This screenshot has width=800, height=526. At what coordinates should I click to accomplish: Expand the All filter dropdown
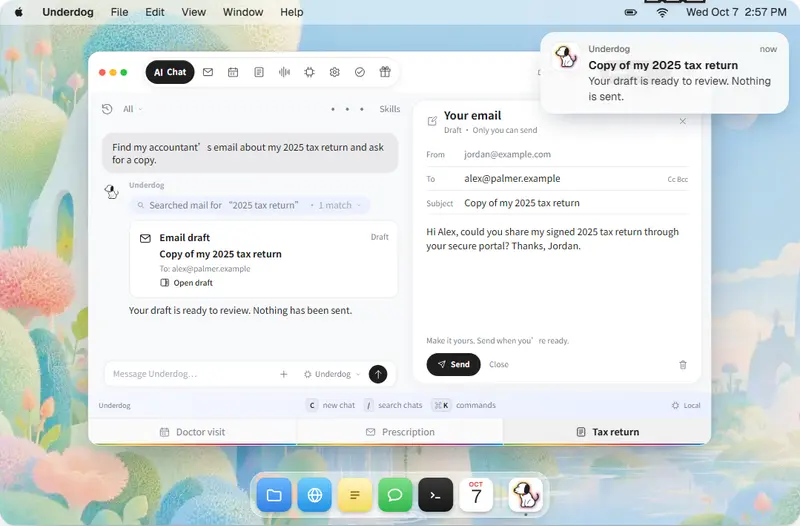pos(133,109)
